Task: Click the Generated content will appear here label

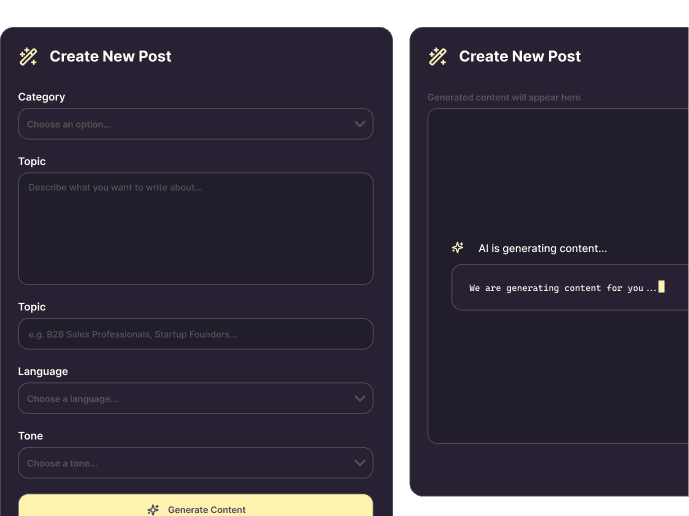Action: pos(504,98)
